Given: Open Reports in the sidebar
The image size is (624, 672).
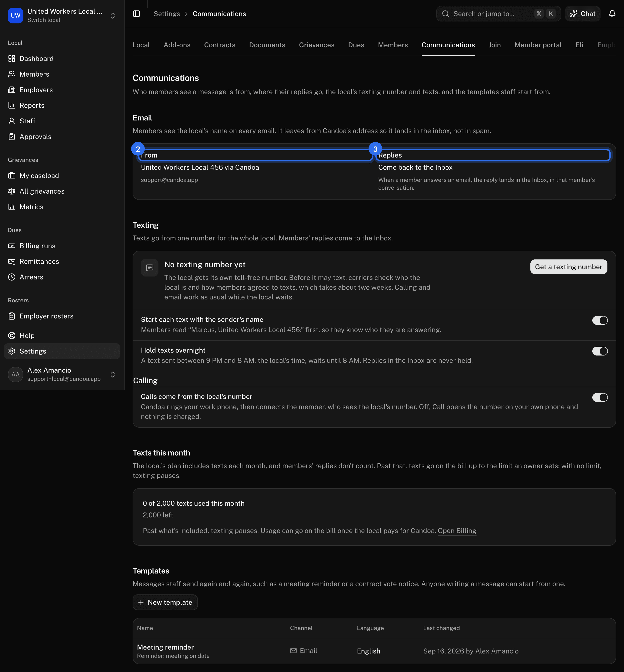Looking at the screenshot, I should coord(62,105).
